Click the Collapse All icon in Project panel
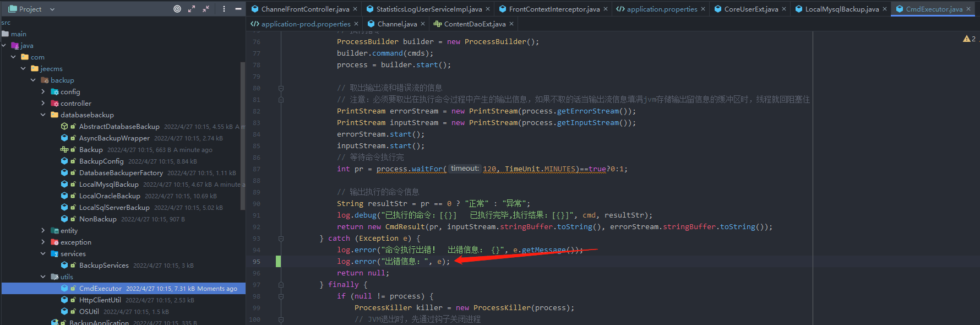 [x=206, y=9]
